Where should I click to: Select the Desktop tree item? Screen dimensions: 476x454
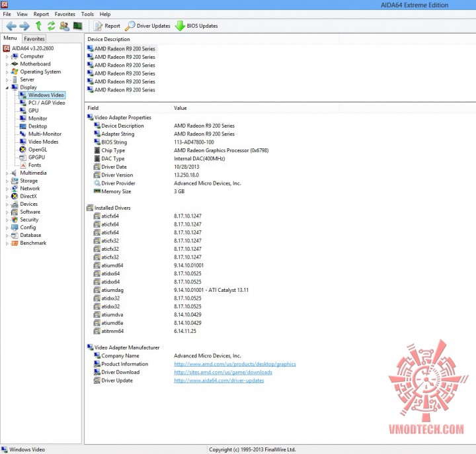[x=38, y=126]
